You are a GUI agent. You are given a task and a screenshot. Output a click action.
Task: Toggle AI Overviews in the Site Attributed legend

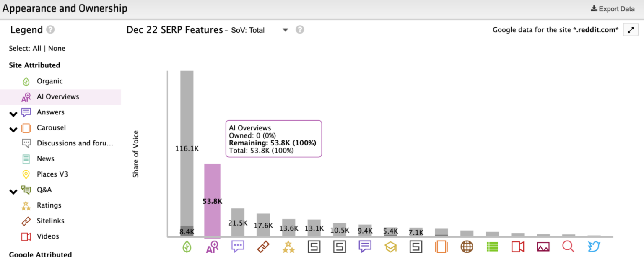click(x=59, y=96)
